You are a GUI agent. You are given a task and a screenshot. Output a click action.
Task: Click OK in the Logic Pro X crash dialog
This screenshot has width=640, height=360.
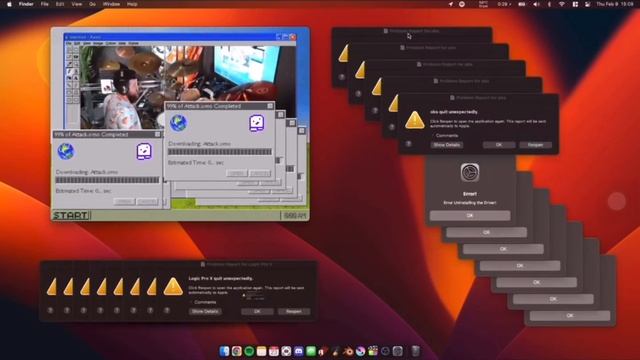click(x=257, y=311)
